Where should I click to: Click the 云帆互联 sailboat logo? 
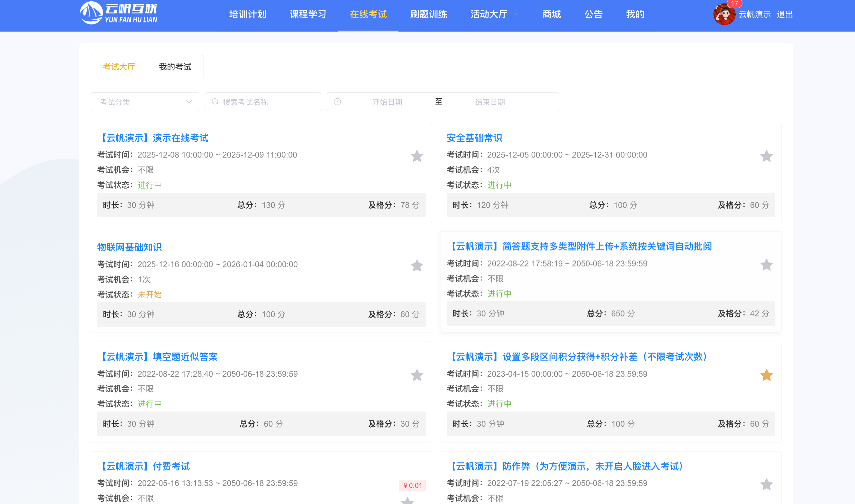(x=91, y=14)
